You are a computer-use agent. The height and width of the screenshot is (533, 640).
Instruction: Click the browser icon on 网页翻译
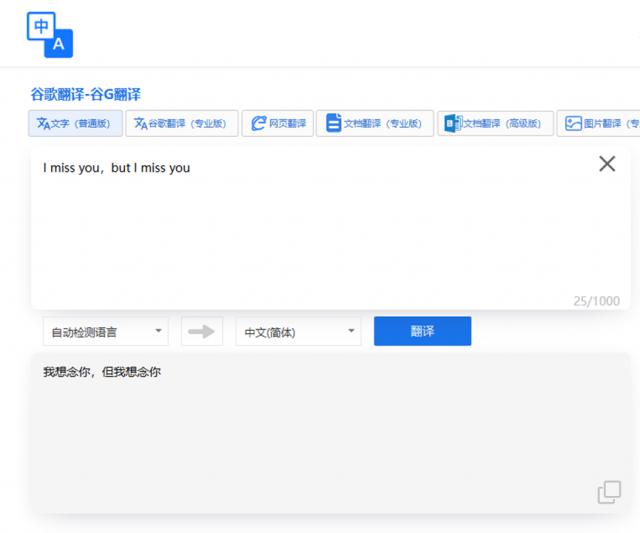coord(259,123)
